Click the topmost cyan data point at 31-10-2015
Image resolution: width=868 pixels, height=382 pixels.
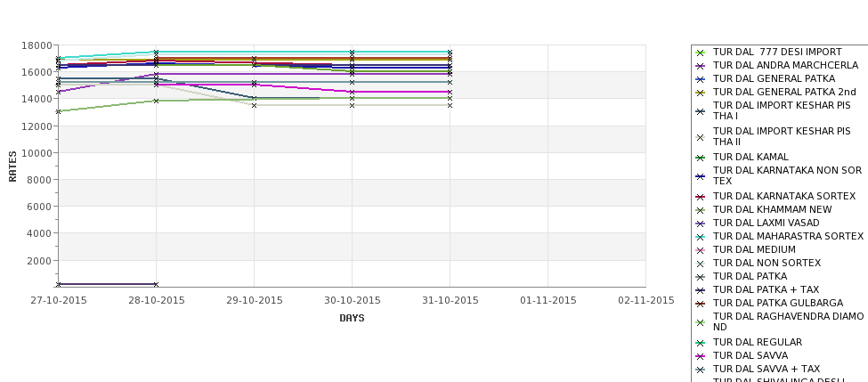(x=450, y=52)
